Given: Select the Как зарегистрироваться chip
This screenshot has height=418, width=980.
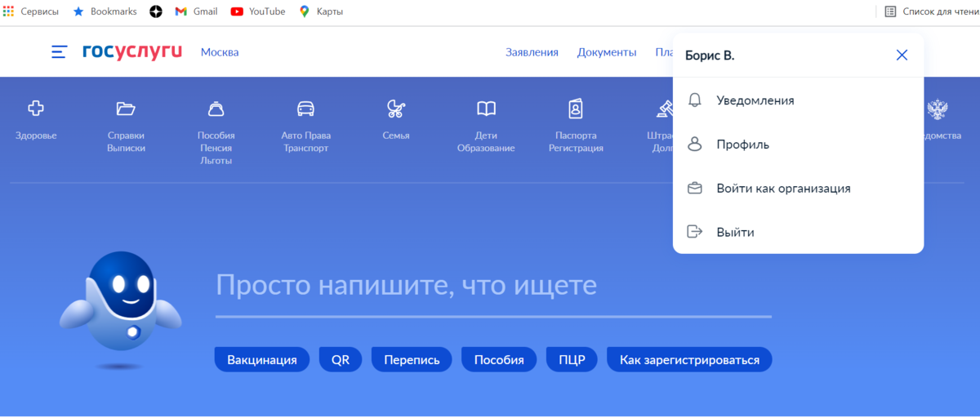Looking at the screenshot, I should point(689,360).
